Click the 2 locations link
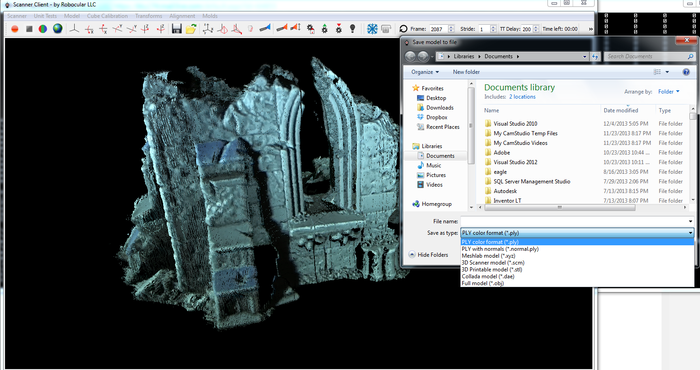Screen dimensions: 700x370 pos(522,97)
